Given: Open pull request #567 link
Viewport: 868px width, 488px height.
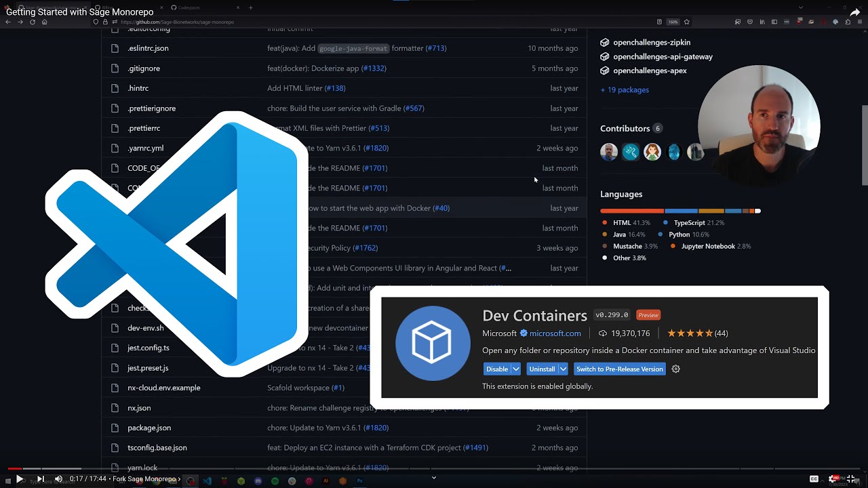Looking at the screenshot, I should point(414,108).
